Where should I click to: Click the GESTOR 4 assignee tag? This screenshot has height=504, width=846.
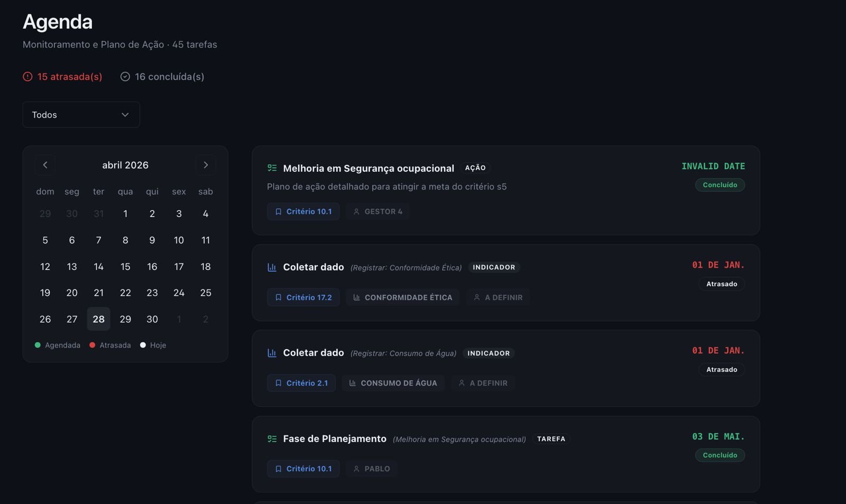378,211
